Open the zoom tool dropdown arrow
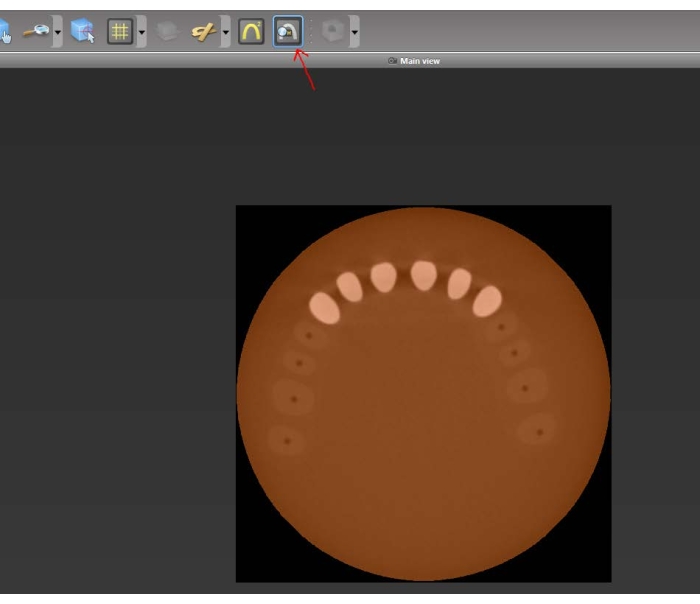Viewport: 700px width, 604px height. tap(58, 32)
